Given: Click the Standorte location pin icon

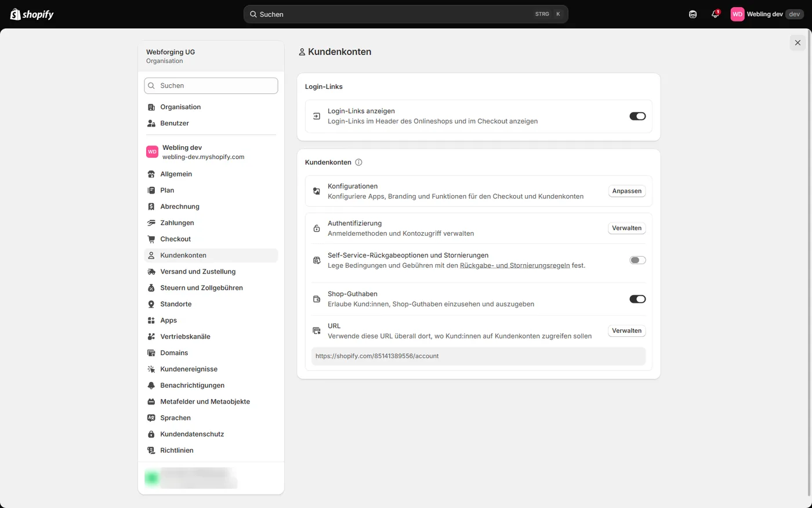Looking at the screenshot, I should (151, 304).
